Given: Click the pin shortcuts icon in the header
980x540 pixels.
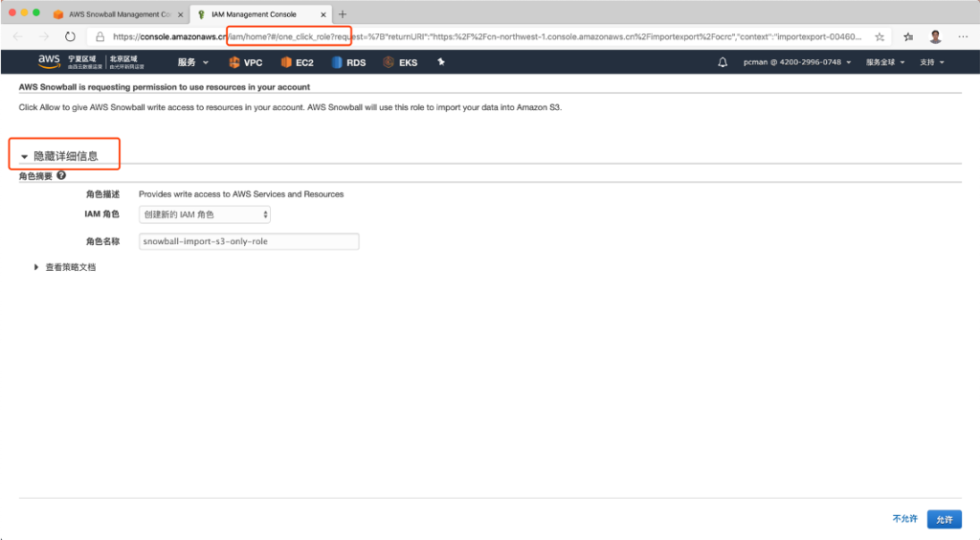Looking at the screenshot, I should point(441,62).
